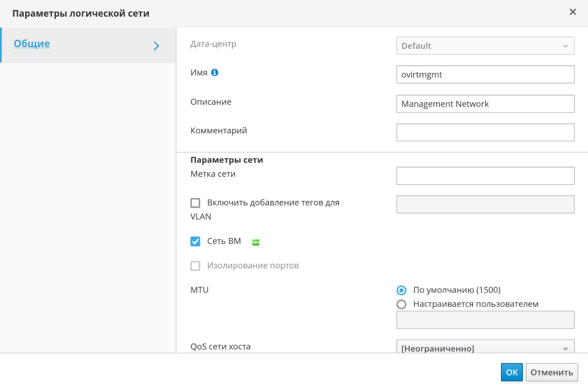Close the dialog with the X icon
Screen dimensions: 588x391
point(572,12)
